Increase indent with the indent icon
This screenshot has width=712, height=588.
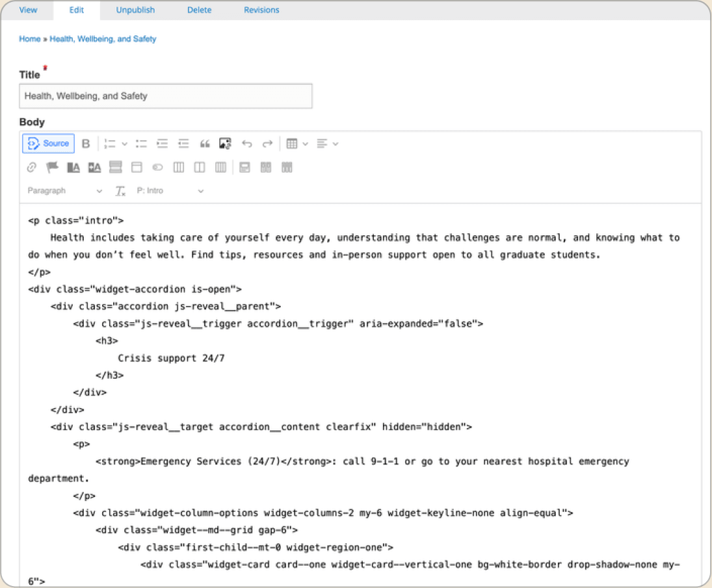pos(162,144)
